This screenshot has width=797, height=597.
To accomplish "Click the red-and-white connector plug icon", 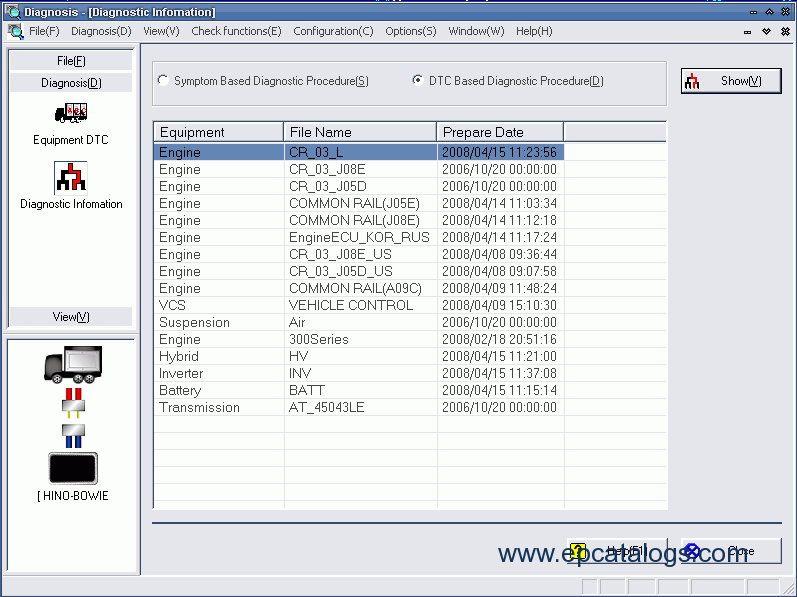I will coord(72,402).
